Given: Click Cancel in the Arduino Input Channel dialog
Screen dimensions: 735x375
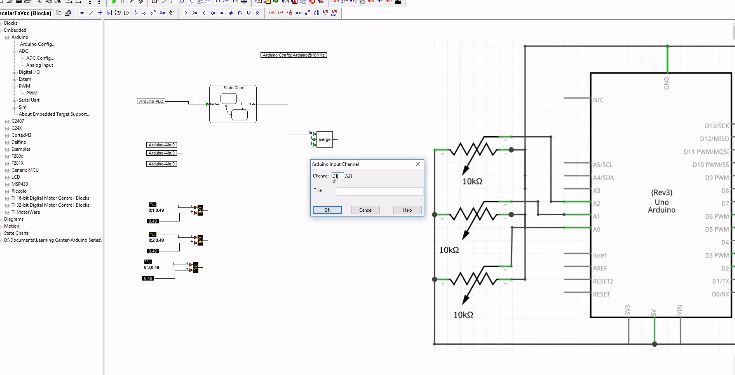Looking at the screenshot, I should click(365, 210).
